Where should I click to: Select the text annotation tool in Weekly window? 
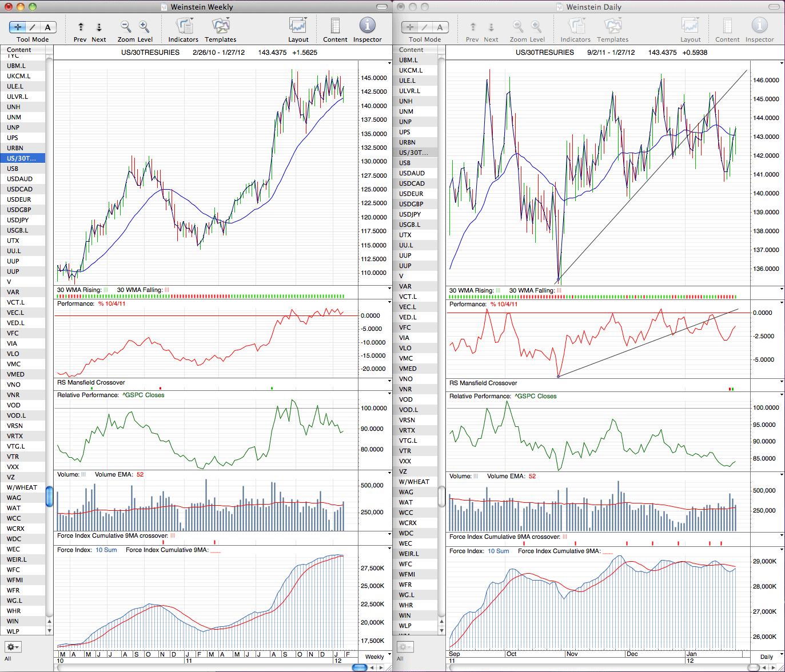48,27
